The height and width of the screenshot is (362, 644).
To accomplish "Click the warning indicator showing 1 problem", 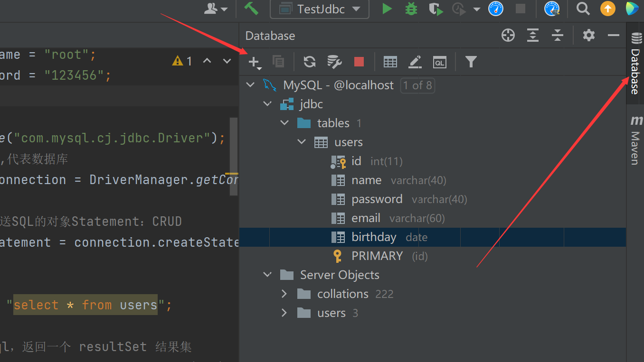I will click(x=182, y=61).
